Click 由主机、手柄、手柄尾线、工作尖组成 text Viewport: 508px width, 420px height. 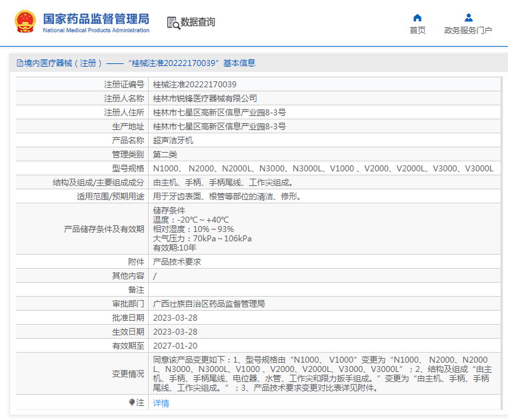point(223,183)
